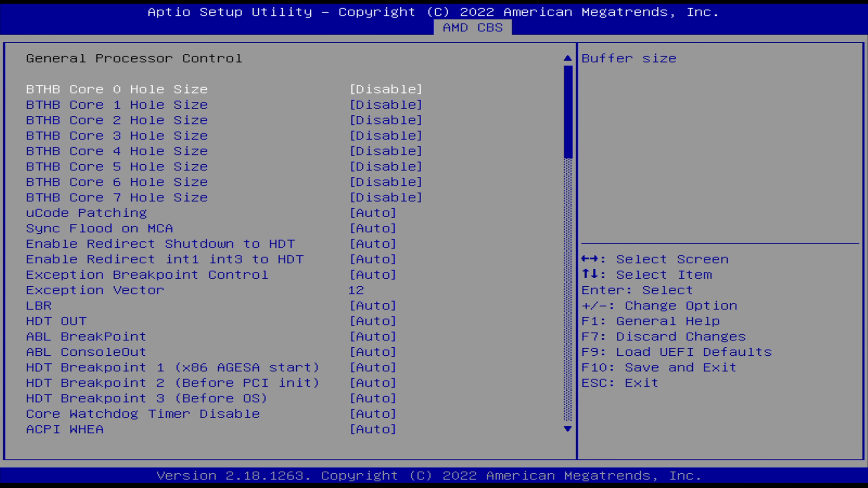Viewport: 868px width, 488px height.
Task: Select the HDT OUT label
Action: click(56, 321)
